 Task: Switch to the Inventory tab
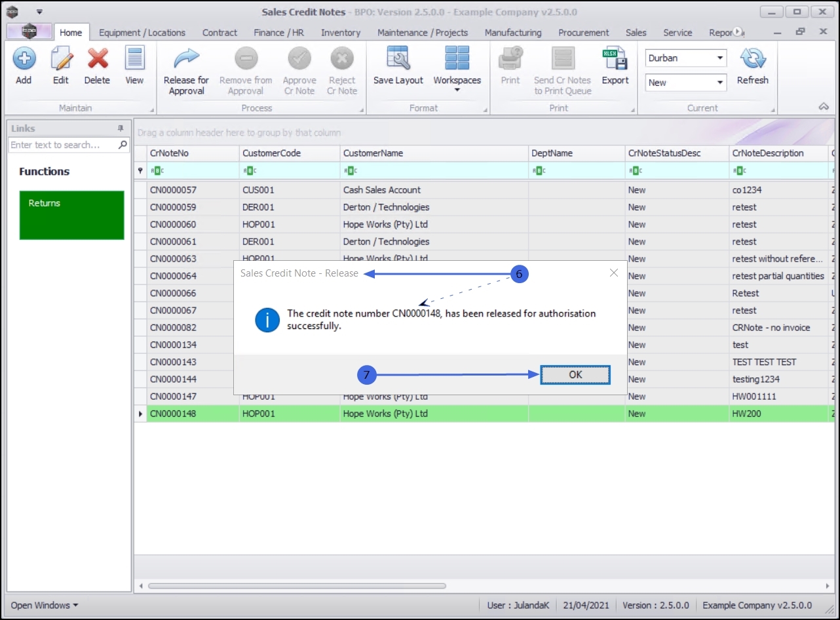tap(340, 32)
